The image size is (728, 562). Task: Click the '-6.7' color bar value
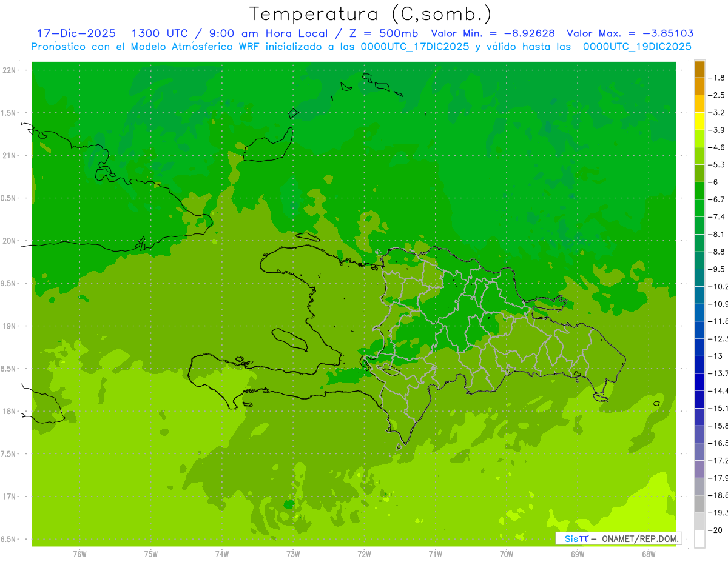click(x=716, y=199)
